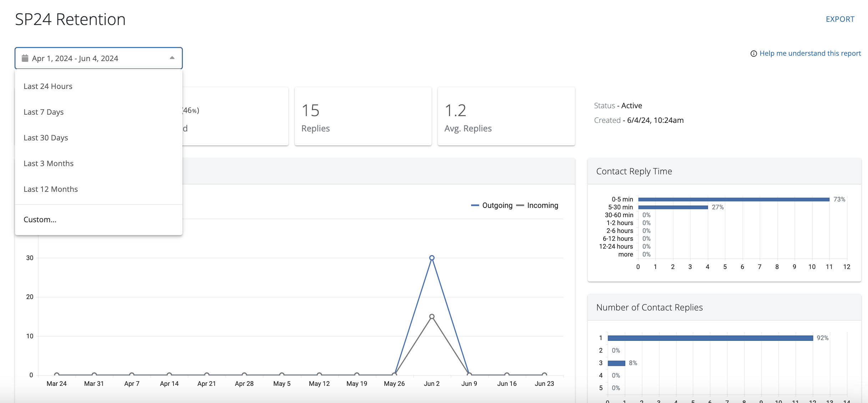Collapse the date range dropdown arrow

[x=172, y=58]
